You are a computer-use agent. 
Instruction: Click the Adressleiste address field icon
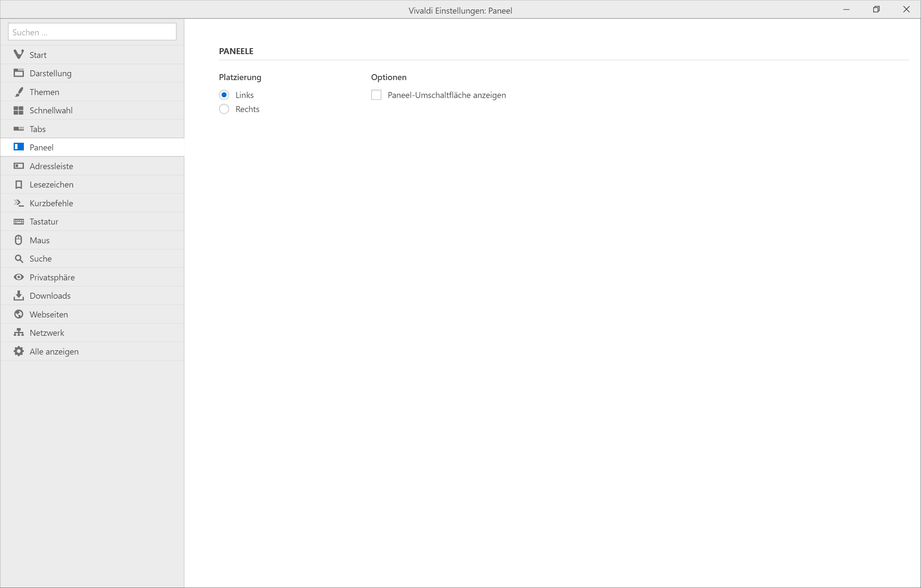tap(18, 166)
